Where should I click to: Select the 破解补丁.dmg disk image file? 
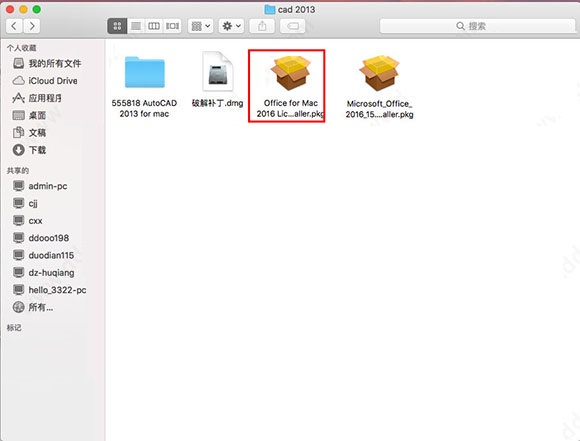[x=218, y=80]
